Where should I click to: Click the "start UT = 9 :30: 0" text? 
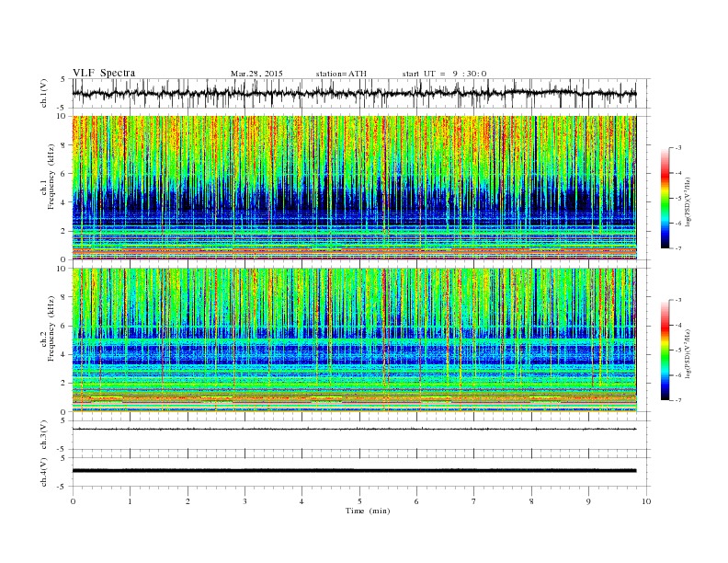tap(444, 74)
